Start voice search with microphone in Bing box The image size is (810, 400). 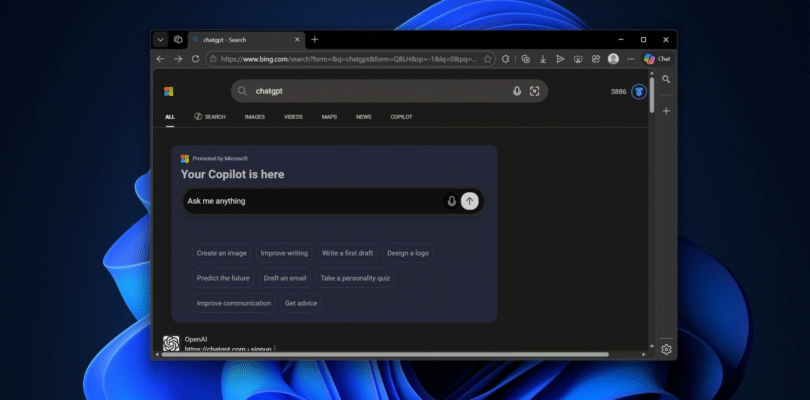(x=517, y=91)
